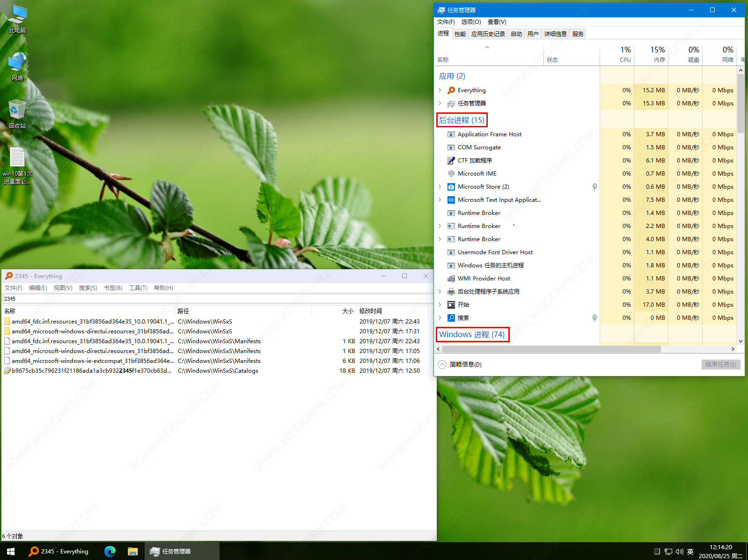Click the Windows Start button on taskbar
The width and height of the screenshot is (748, 560).
pos(11,551)
